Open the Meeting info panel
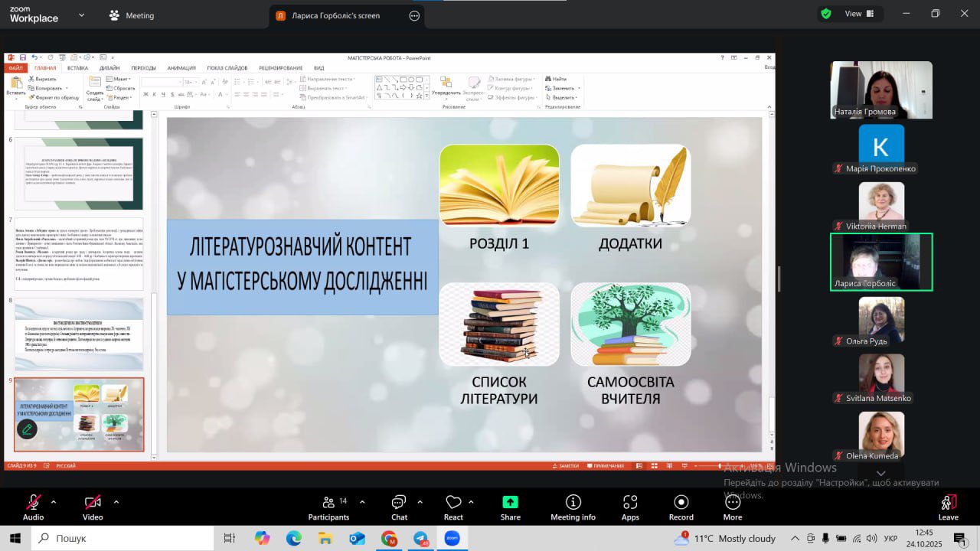 (573, 507)
